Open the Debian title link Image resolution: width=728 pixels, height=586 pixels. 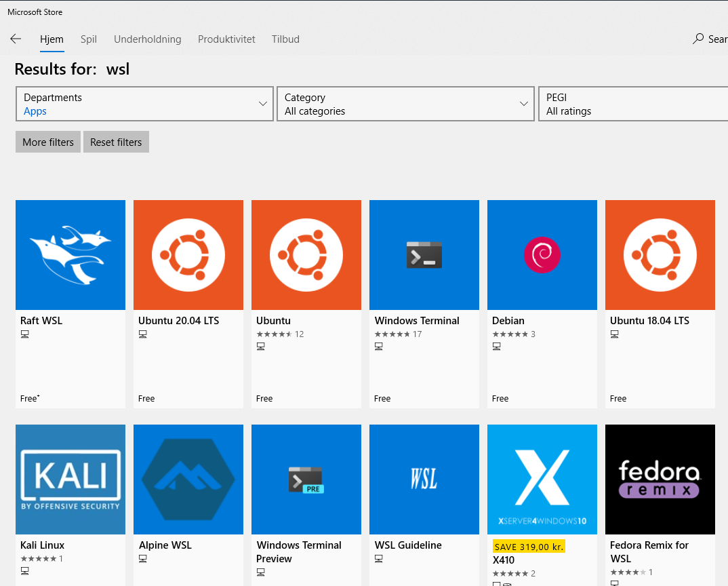click(x=508, y=321)
